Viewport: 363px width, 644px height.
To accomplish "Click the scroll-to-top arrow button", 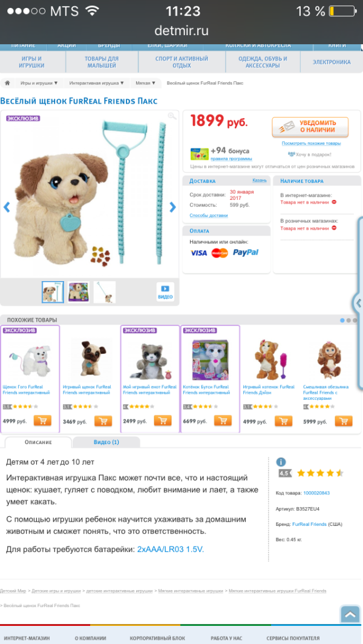I will click(x=350, y=614).
